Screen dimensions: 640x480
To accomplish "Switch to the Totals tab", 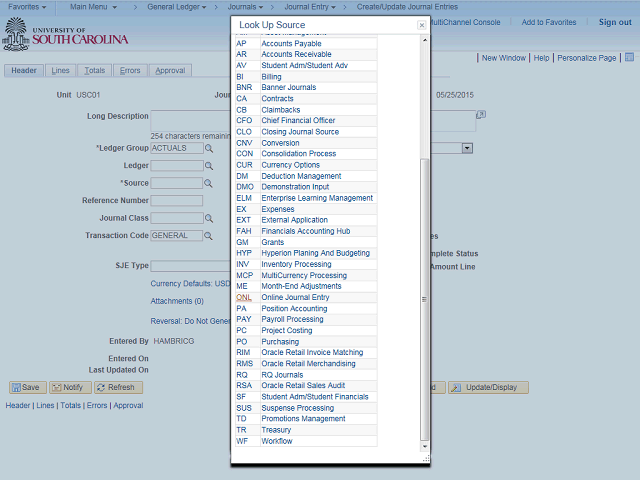I will [95, 71].
